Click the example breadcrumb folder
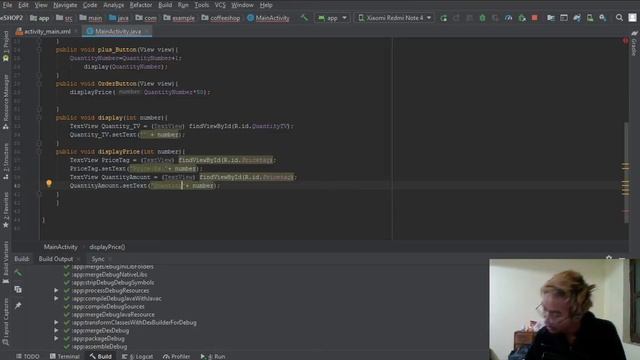Image resolution: width=640 pixels, height=360 pixels. click(179, 18)
